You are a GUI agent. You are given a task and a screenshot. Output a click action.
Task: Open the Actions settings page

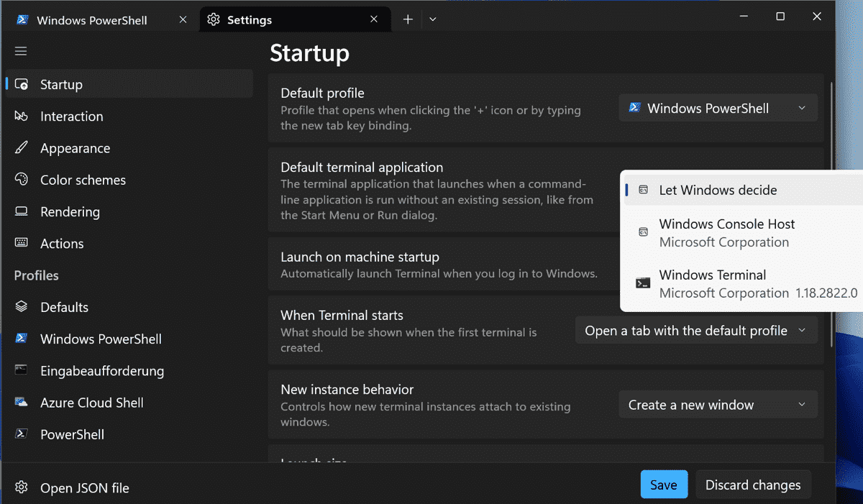129,244
